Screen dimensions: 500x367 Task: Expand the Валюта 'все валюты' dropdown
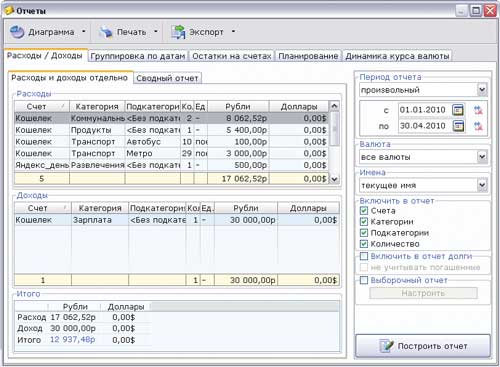click(482, 157)
